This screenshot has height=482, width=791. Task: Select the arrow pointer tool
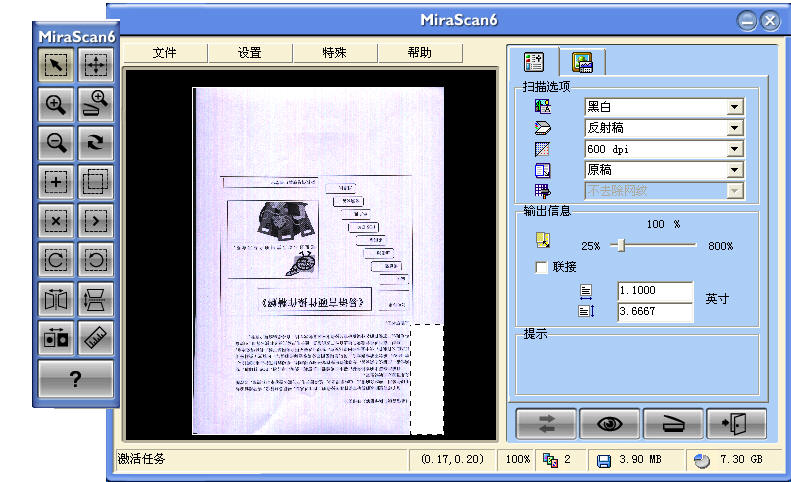(x=56, y=66)
